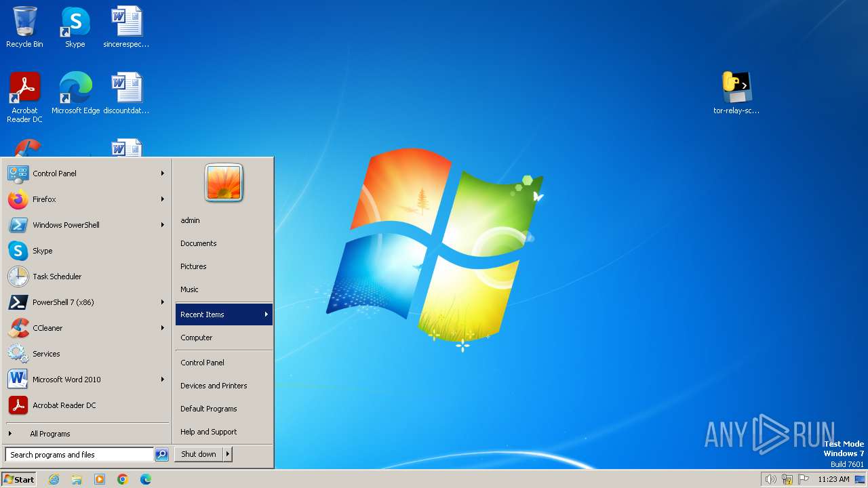Select Acrobat Reader DC desktop shortcut
This screenshot has width=868, height=488.
tap(24, 97)
